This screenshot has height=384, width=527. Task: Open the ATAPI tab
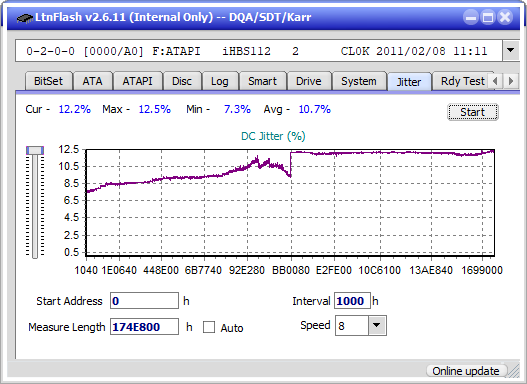pos(137,81)
